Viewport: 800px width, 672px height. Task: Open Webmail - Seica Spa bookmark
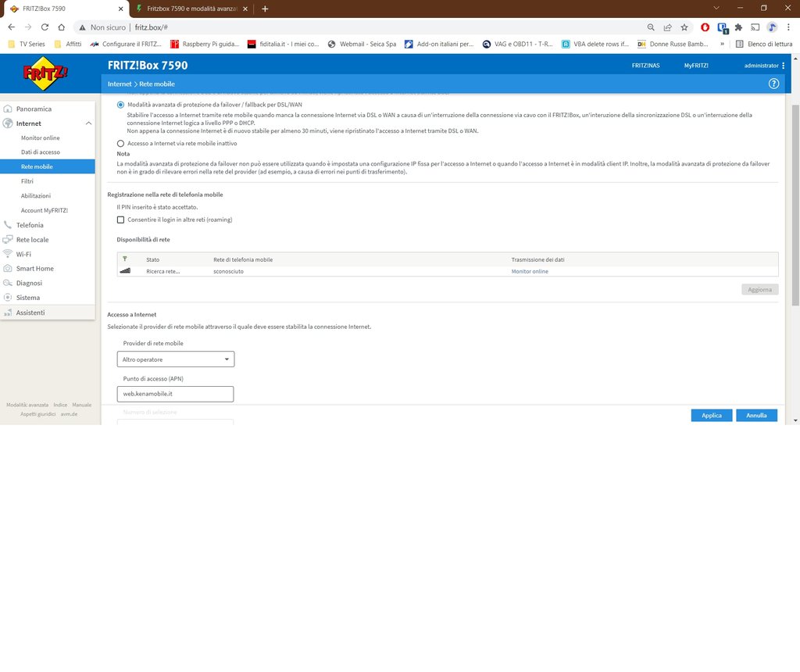pyautogui.click(x=362, y=44)
